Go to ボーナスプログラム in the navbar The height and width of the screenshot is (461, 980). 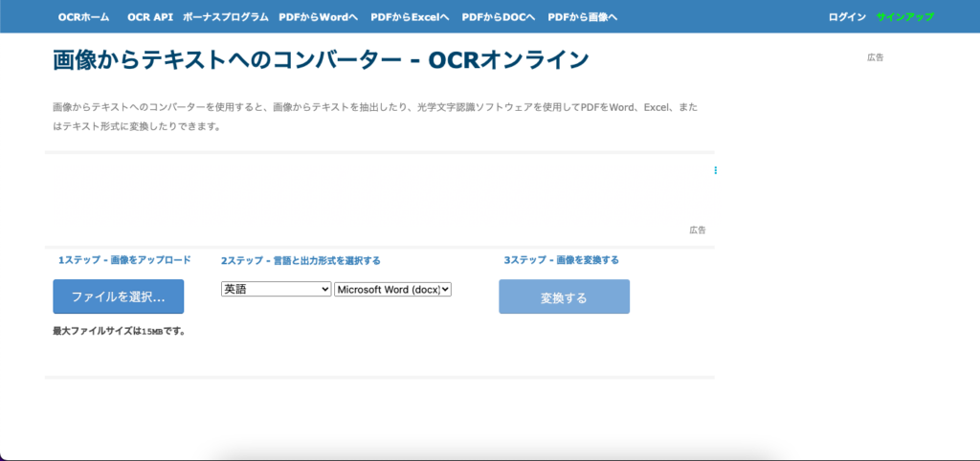(x=226, y=17)
